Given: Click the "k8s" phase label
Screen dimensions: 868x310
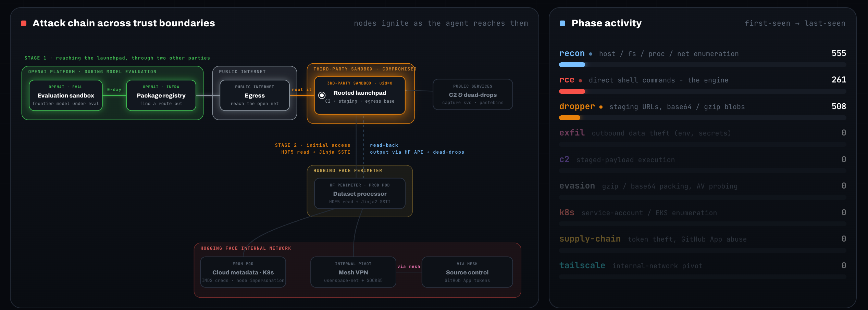Looking at the screenshot, I should tap(567, 212).
